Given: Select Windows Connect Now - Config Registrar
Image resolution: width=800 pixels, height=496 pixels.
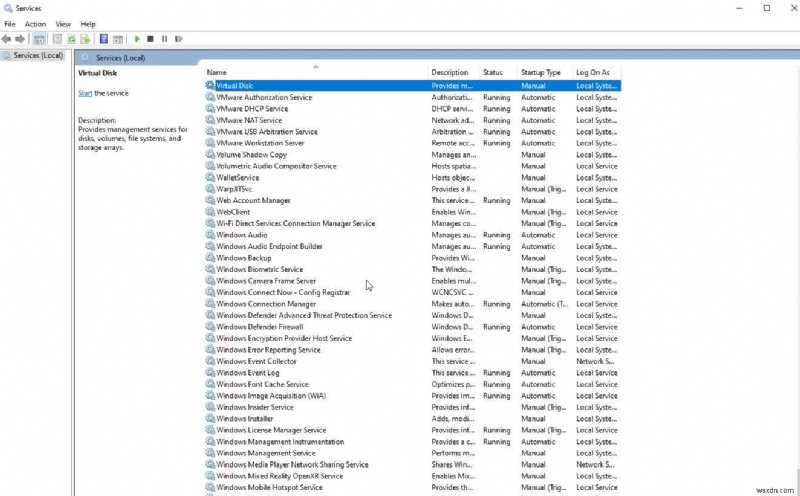Looking at the screenshot, I should (413, 292).
